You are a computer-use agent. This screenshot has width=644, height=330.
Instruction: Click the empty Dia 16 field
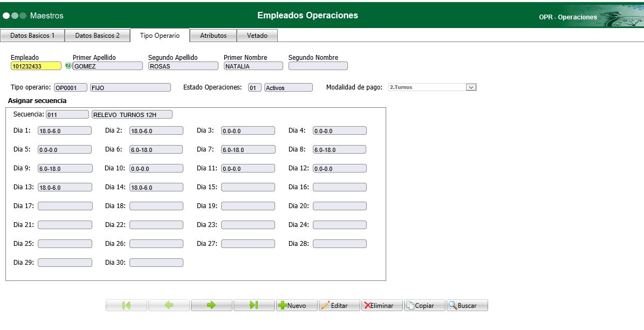click(x=340, y=187)
